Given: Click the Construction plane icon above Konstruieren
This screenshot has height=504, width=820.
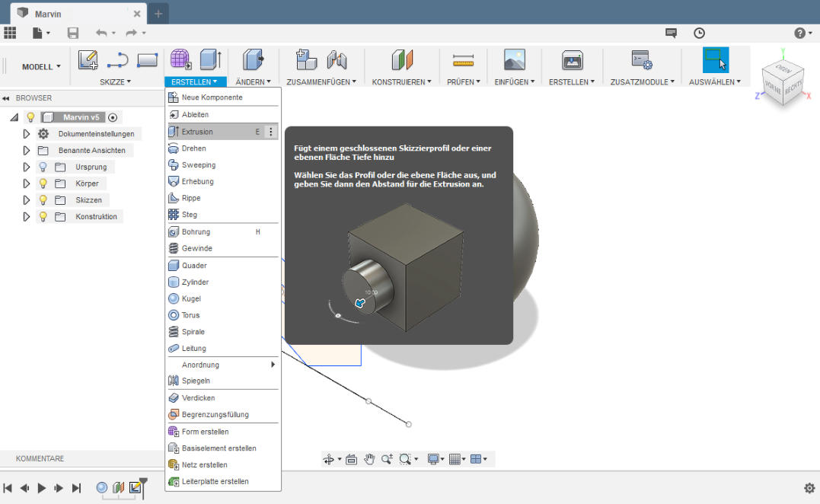Looking at the screenshot, I should click(402, 59).
